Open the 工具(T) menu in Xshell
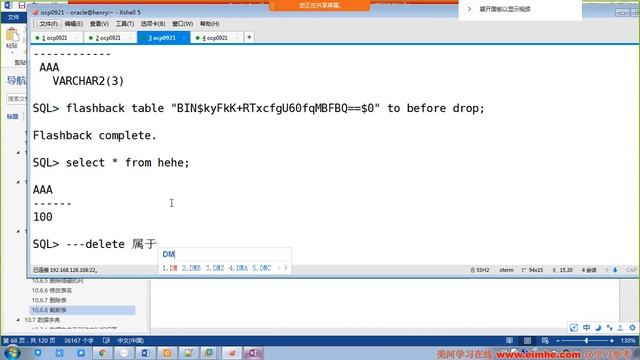The image size is (640, 360). point(124,24)
